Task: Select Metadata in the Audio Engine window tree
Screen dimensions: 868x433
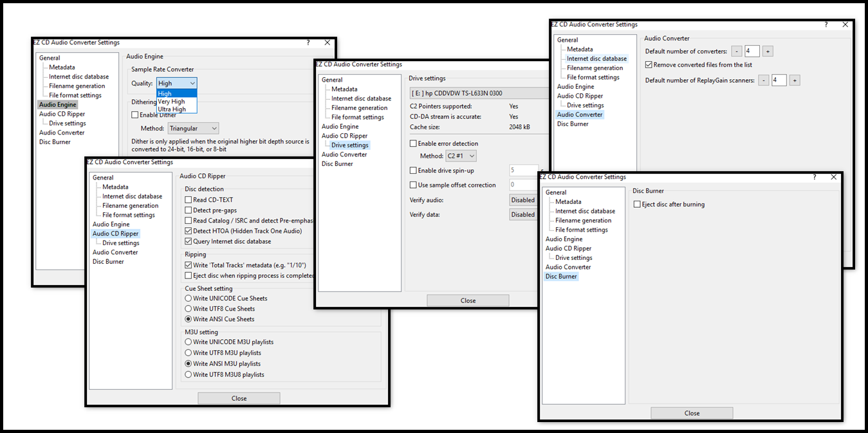Action: 62,67
